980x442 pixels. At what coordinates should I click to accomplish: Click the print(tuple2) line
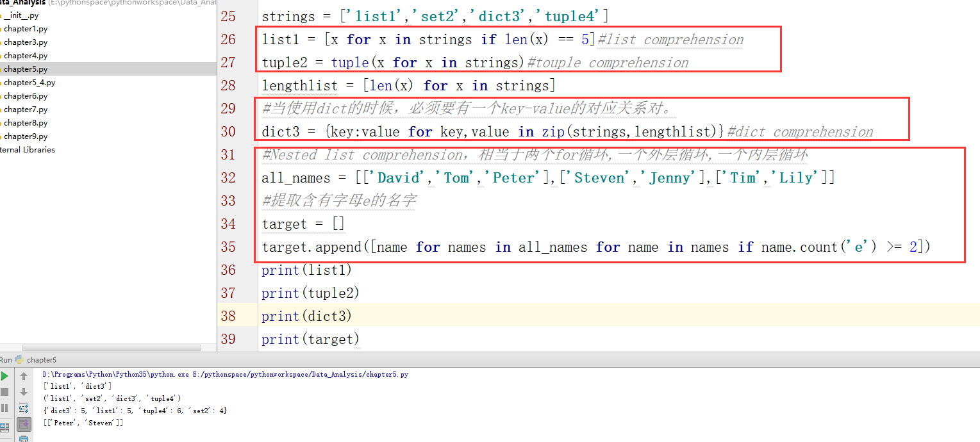pyautogui.click(x=310, y=293)
